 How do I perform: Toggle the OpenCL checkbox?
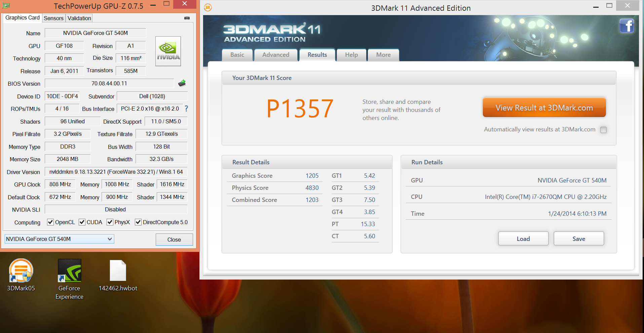pyautogui.click(x=50, y=222)
